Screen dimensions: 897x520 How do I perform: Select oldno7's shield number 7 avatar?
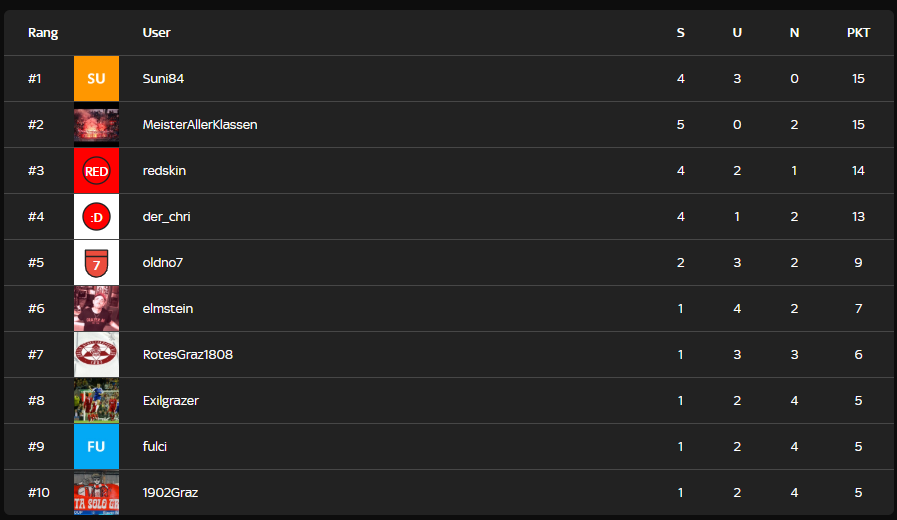tap(96, 263)
